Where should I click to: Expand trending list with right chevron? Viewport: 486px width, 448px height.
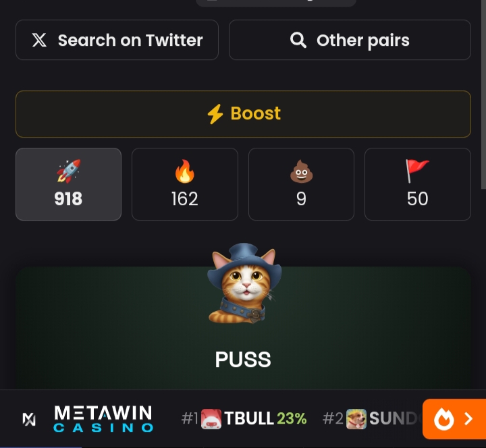(x=468, y=419)
